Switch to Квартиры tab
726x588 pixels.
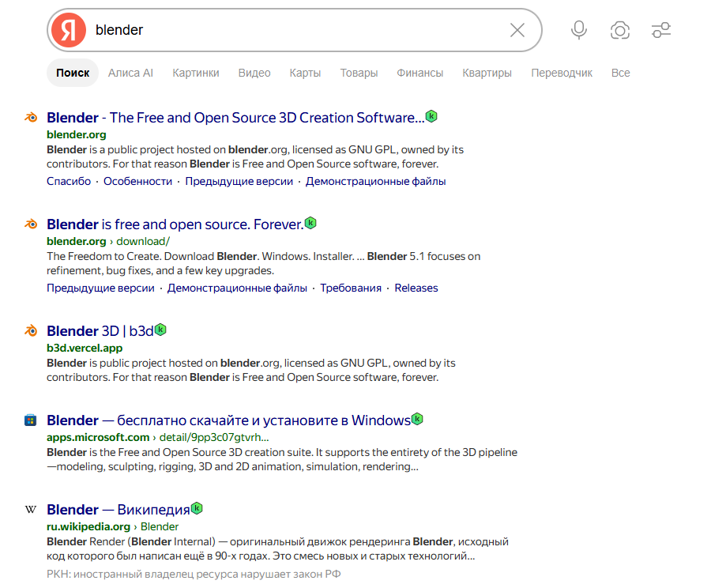tap(487, 73)
